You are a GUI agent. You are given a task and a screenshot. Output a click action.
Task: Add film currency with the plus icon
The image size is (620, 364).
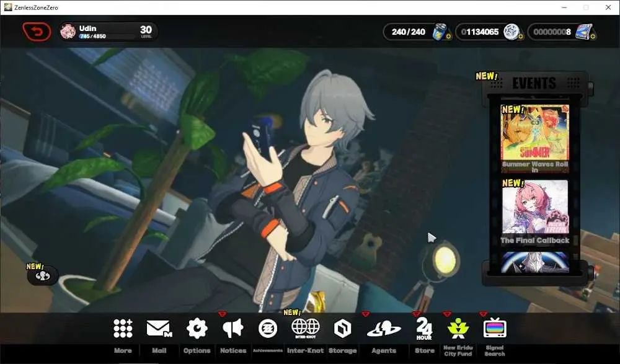coord(593,37)
